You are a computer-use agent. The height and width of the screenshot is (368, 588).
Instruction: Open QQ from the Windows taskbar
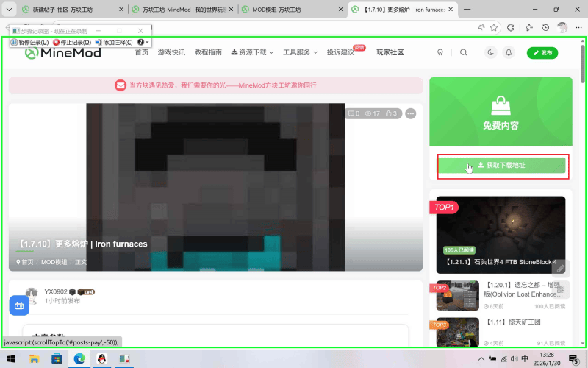[x=101, y=358]
